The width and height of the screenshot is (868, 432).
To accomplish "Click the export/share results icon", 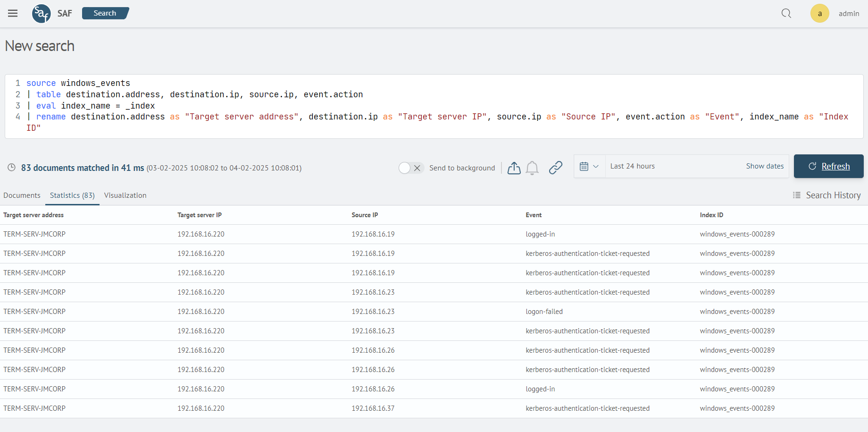I will pos(514,168).
